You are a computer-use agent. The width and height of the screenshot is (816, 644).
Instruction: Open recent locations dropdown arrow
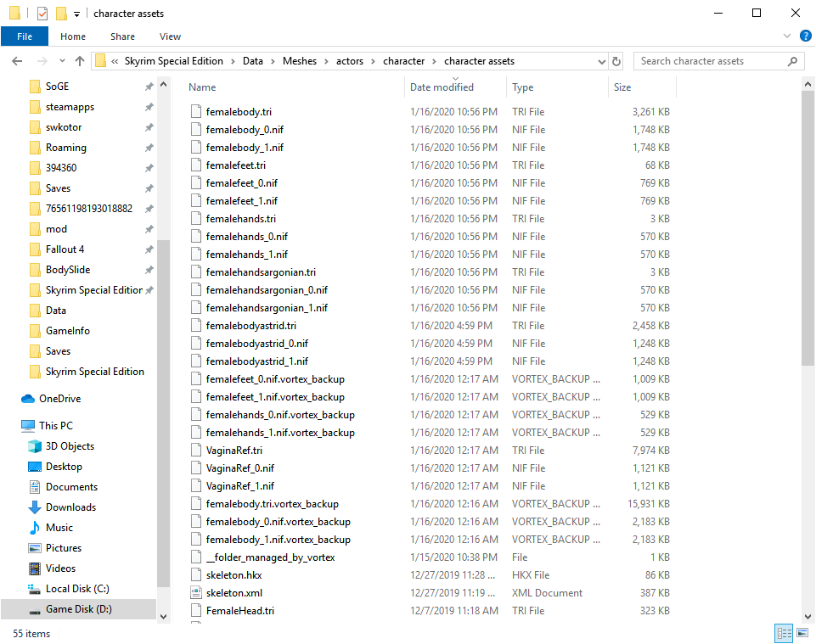tap(63, 61)
